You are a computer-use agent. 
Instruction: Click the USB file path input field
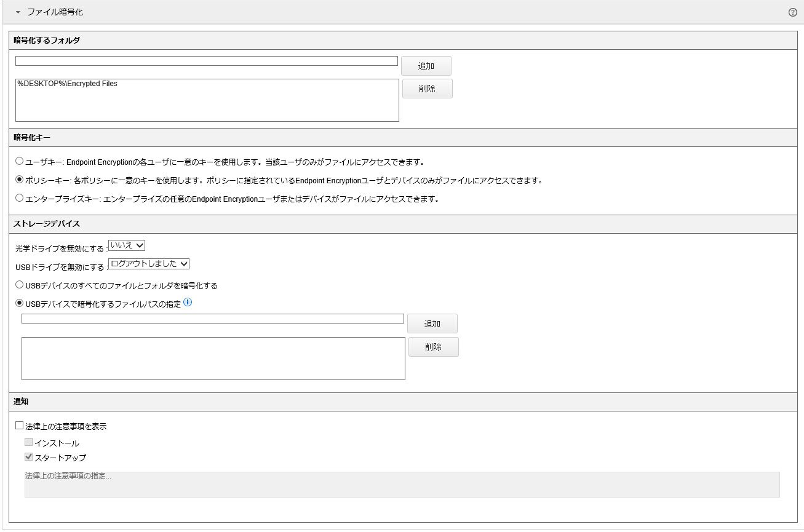coord(212,319)
